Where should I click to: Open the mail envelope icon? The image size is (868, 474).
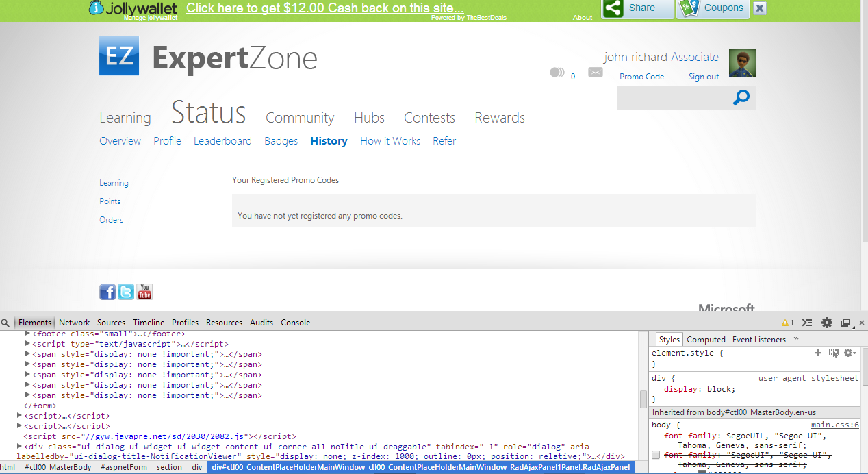[x=596, y=73]
